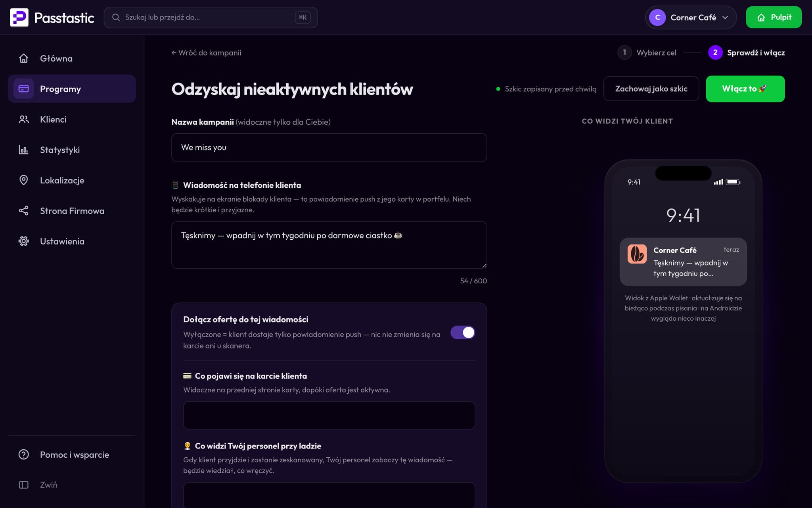The image size is (812, 508).
Task: Click the Pomoc i wsparcie question icon
Action: pos(24,454)
